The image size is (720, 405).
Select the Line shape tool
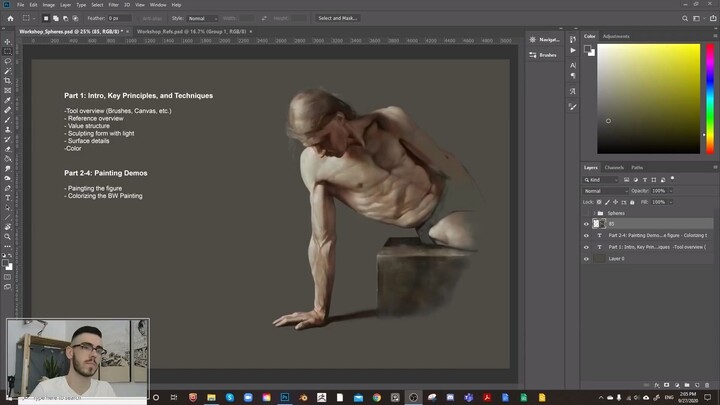[x=7, y=217]
